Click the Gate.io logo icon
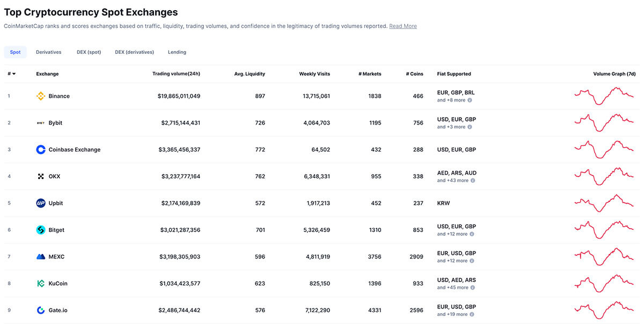 tap(41, 311)
